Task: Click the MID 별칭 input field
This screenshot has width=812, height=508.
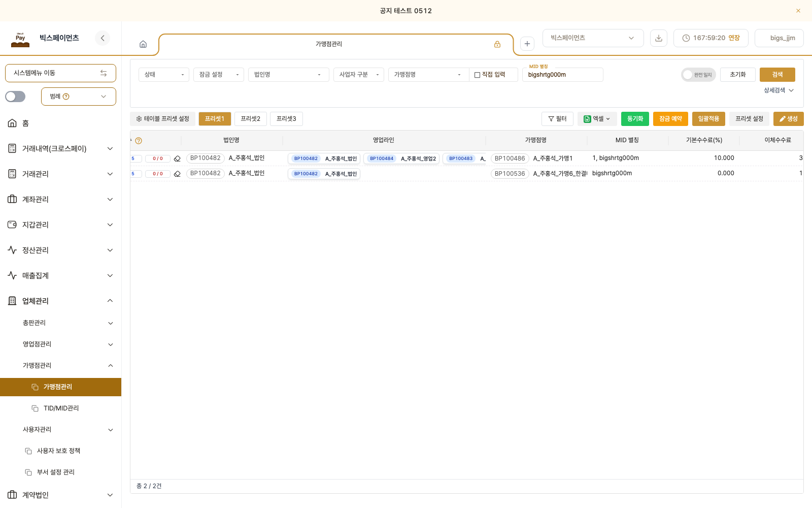Action: coord(563,75)
